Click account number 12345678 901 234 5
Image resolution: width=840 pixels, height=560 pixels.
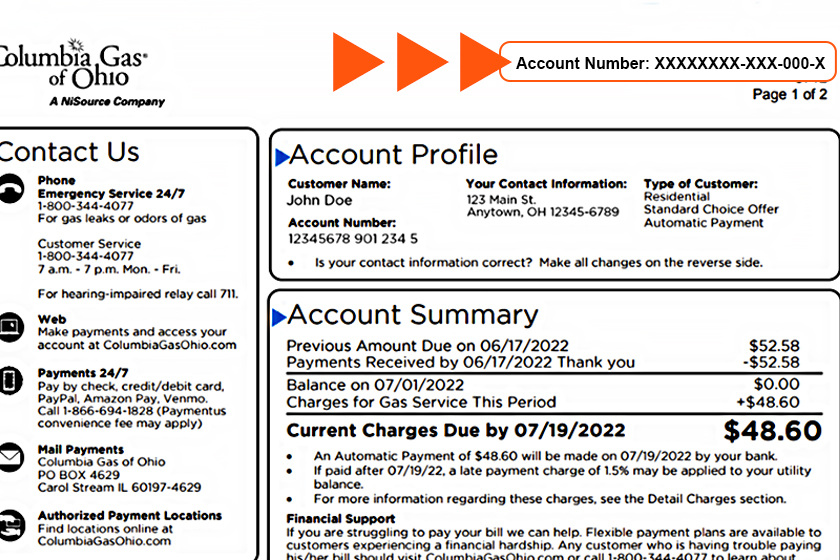pos(352,239)
